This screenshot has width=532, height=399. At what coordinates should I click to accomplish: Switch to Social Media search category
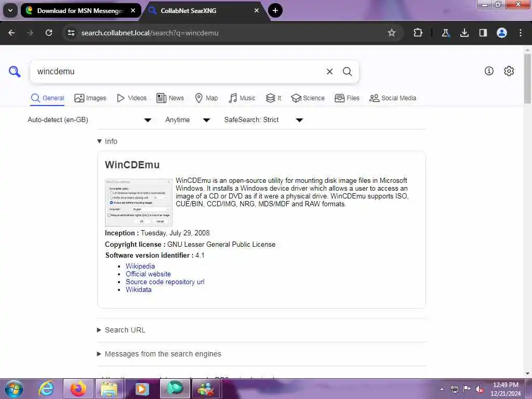[x=393, y=98]
